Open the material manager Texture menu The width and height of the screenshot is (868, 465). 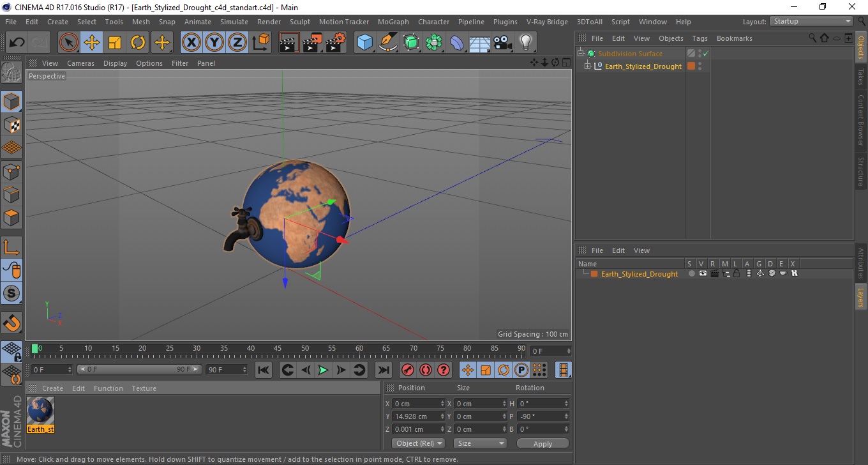click(x=144, y=388)
